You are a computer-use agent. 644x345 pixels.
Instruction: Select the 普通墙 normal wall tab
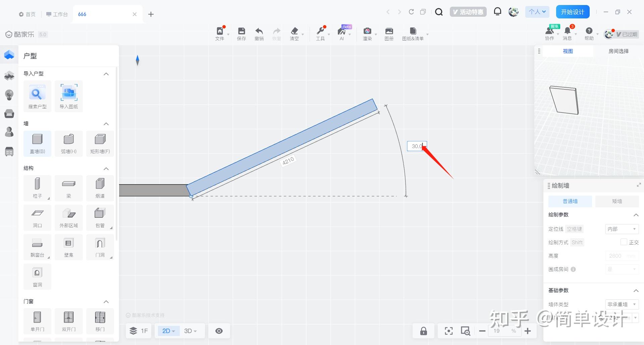[x=570, y=201]
